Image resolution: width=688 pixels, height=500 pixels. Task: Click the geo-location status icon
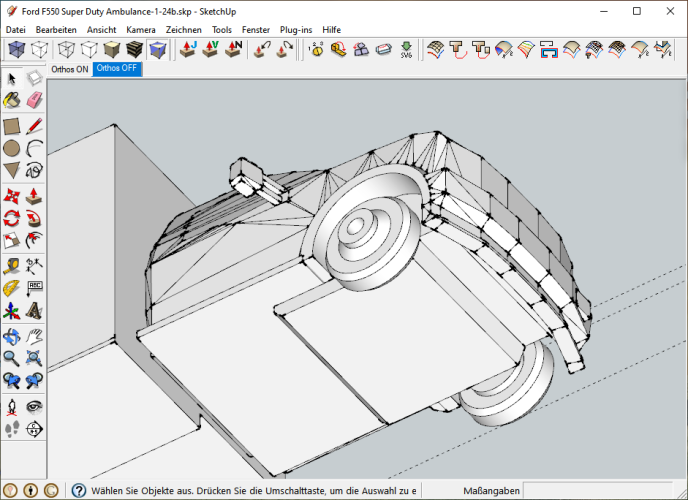click(10, 490)
